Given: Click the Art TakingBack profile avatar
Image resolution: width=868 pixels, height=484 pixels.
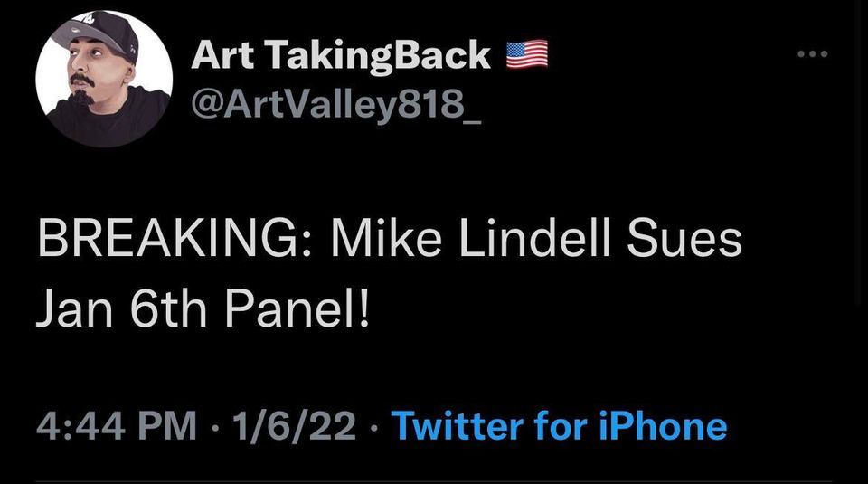Looking at the screenshot, I should 104,80.
